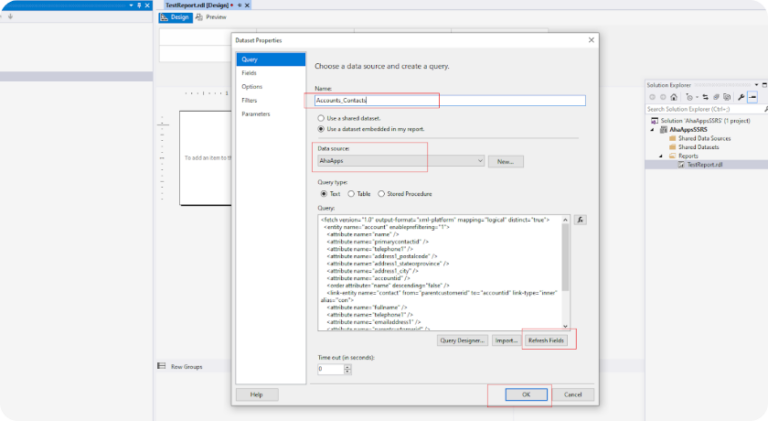Viewport: 768px width, 421px height.
Task: Switch to the Fields page in dialog
Action: [x=249, y=73]
